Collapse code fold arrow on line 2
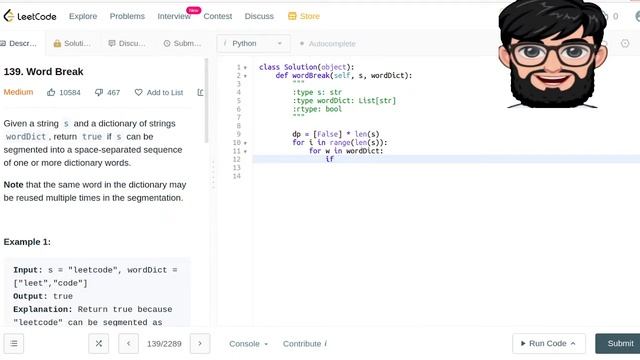640x360 pixels. [245, 76]
